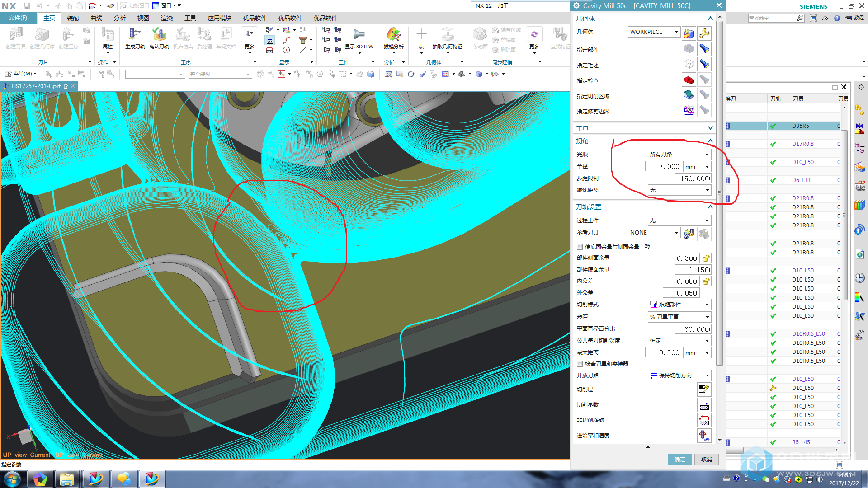Open the 文件(F) menu
Viewport: 868px width, 488px height.
click(x=18, y=18)
